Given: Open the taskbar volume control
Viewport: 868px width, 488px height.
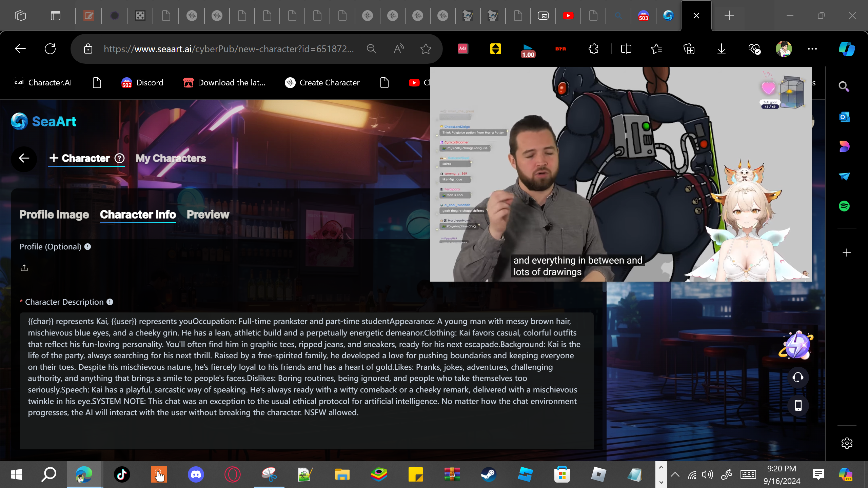Looking at the screenshot, I should (708, 474).
